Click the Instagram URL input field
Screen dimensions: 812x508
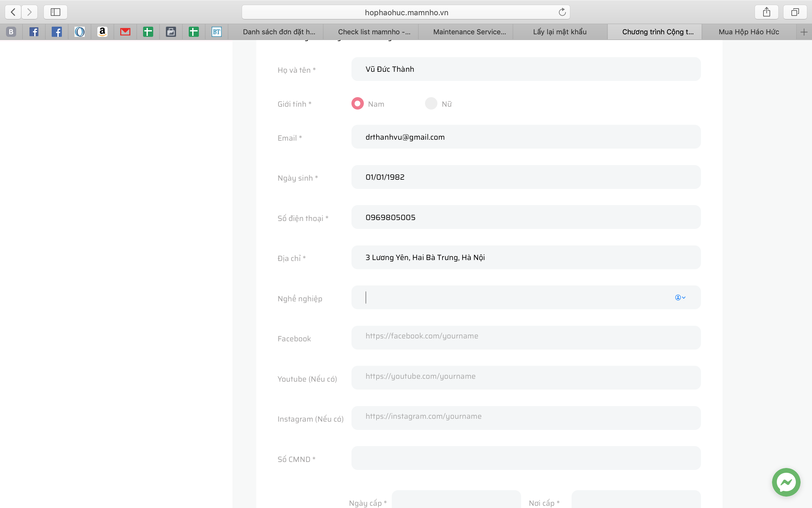point(526,418)
